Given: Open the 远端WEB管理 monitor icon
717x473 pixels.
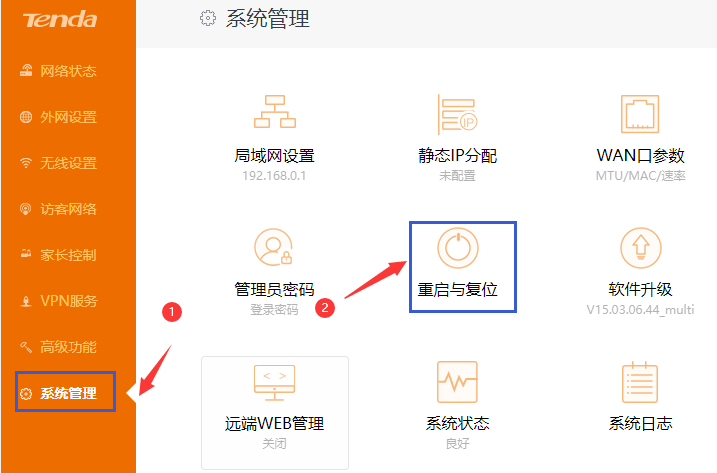Looking at the screenshot, I should click(274, 383).
